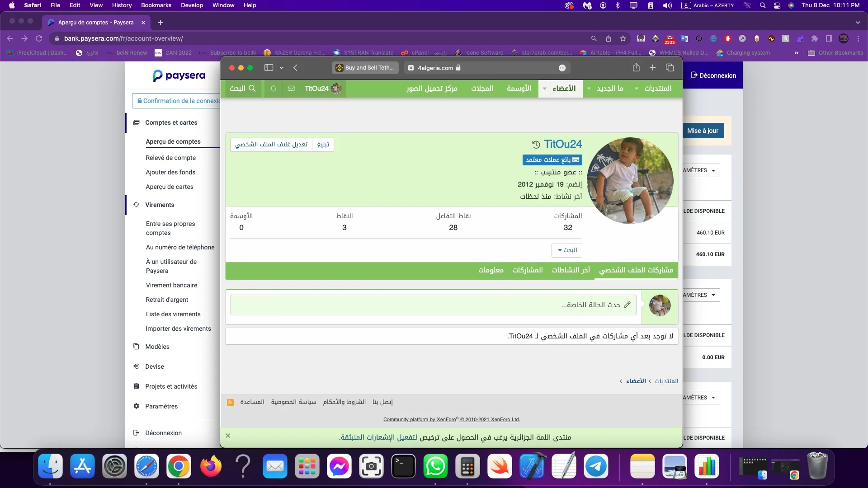This screenshot has height=488, width=868.
Task: Open the forum inbox envelope icon
Action: tap(291, 89)
